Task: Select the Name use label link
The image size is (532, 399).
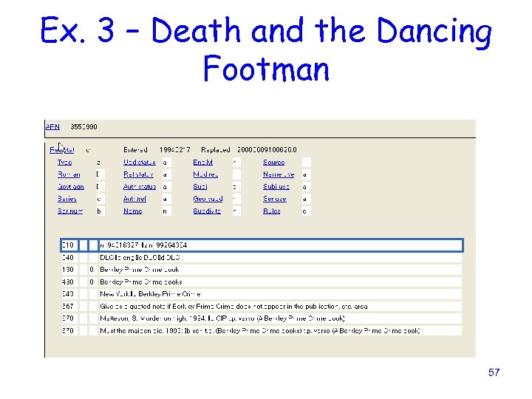Action: (x=279, y=174)
